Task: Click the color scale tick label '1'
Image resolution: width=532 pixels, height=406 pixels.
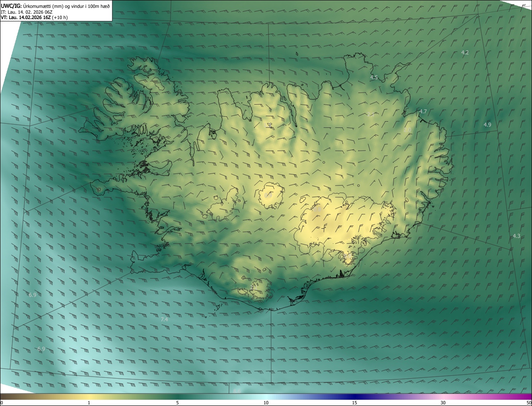Action: pyautogui.click(x=89, y=403)
